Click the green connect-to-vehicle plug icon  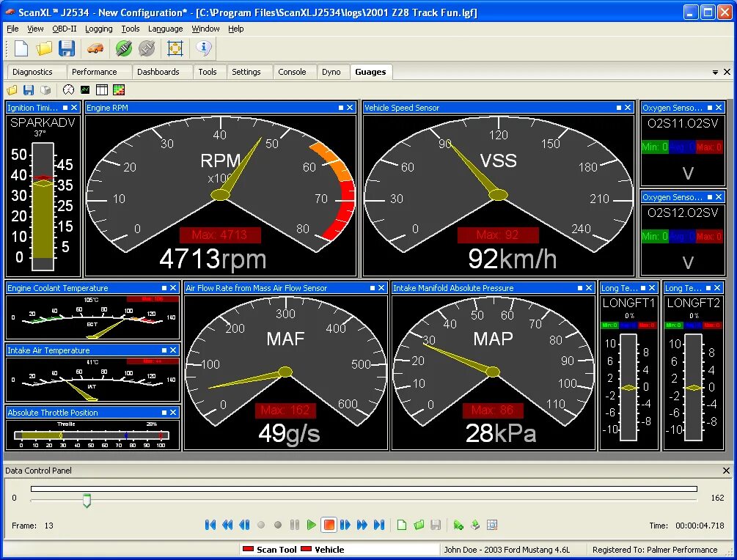124,48
